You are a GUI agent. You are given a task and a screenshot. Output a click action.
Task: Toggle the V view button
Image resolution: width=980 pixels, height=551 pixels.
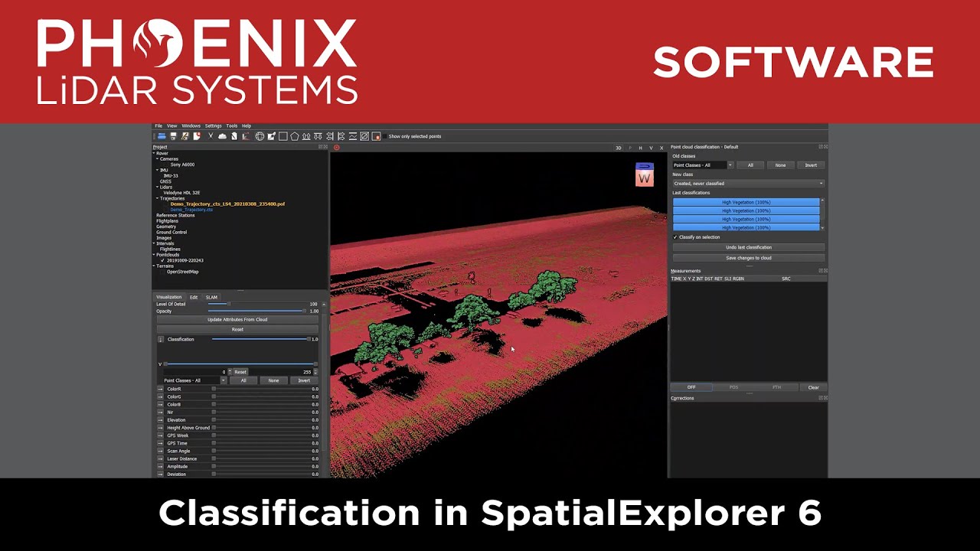[x=652, y=148]
